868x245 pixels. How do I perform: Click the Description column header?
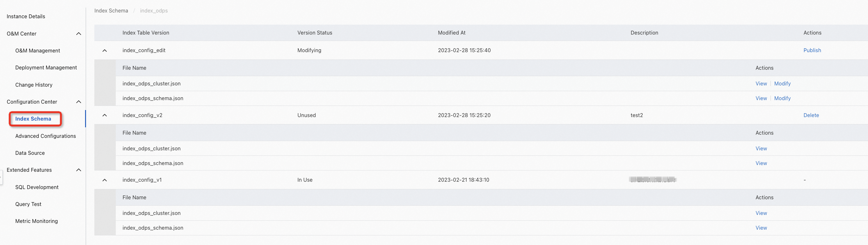(x=644, y=33)
